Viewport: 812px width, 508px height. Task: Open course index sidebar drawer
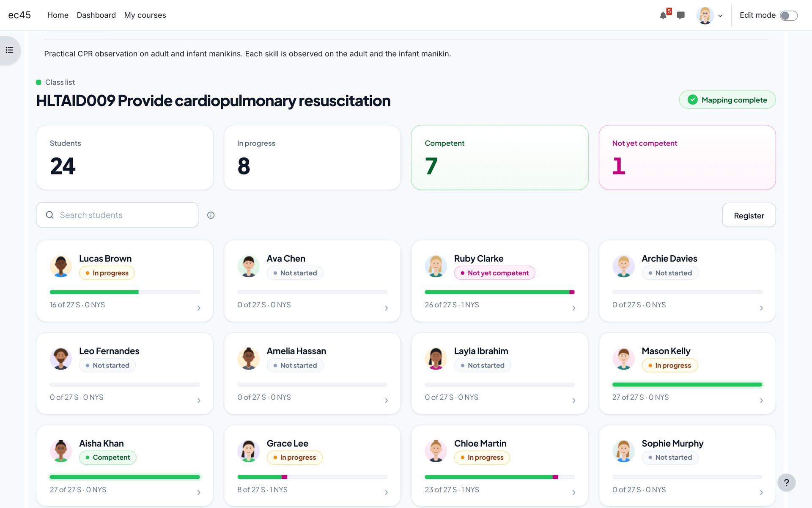pyautogui.click(x=10, y=50)
